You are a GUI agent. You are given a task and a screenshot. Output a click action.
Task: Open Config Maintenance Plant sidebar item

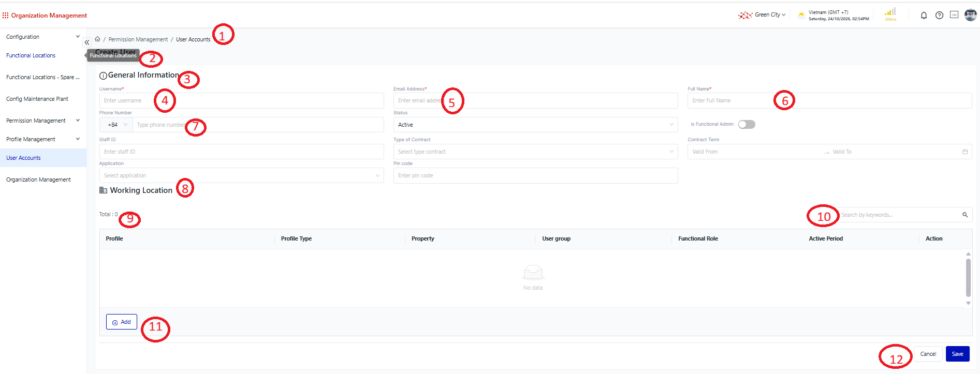[x=37, y=99]
